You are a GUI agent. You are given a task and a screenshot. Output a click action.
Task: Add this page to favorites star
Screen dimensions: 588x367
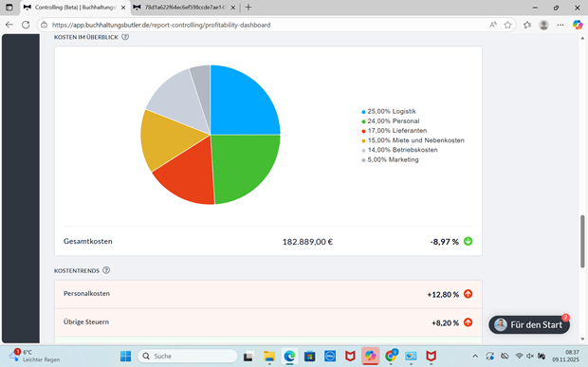click(507, 25)
